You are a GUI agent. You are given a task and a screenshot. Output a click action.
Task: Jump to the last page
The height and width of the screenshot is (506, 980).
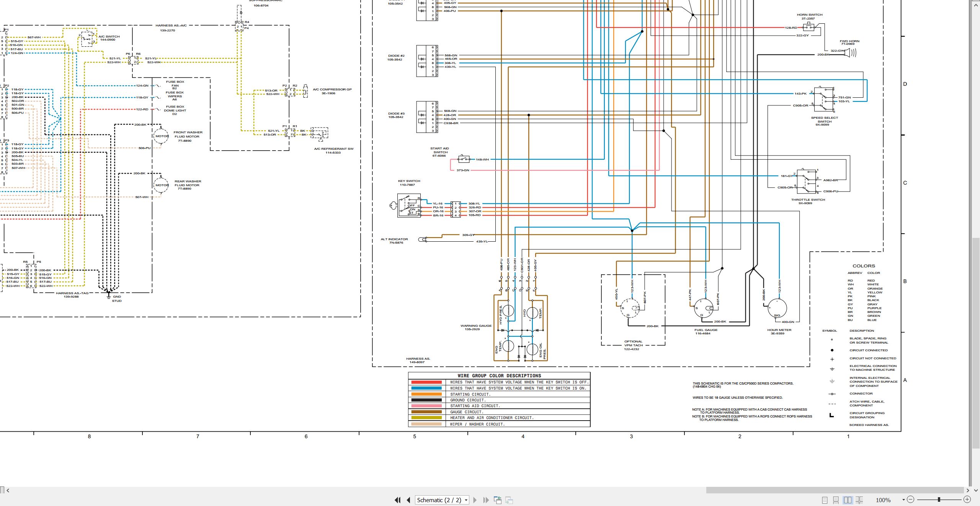(486, 500)
